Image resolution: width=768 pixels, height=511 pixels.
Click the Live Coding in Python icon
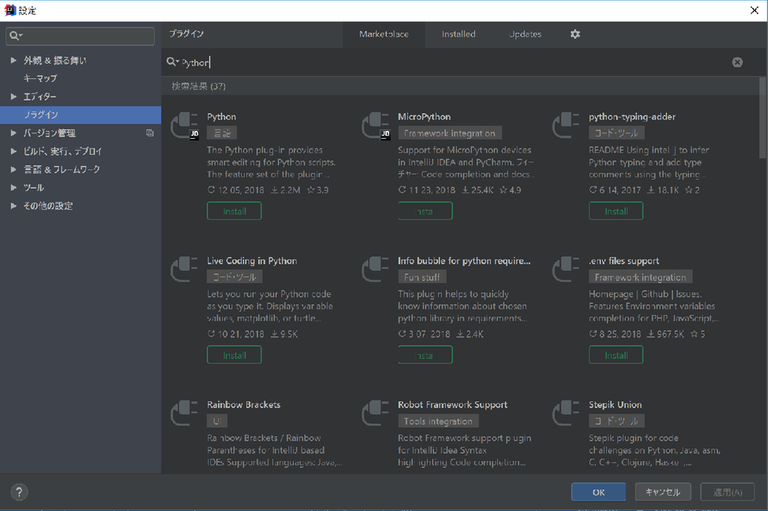186,271
